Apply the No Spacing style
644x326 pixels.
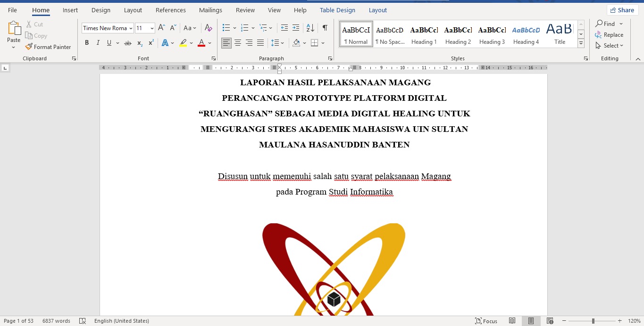[390, 34]
